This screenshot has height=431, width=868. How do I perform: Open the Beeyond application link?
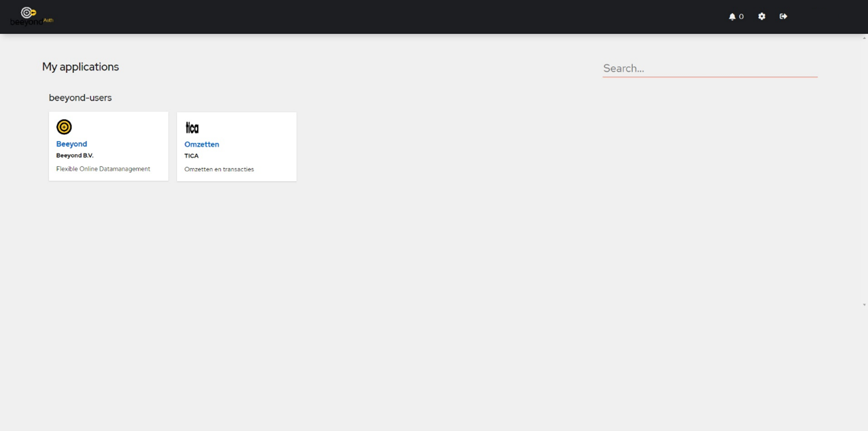tap(71, 144)
